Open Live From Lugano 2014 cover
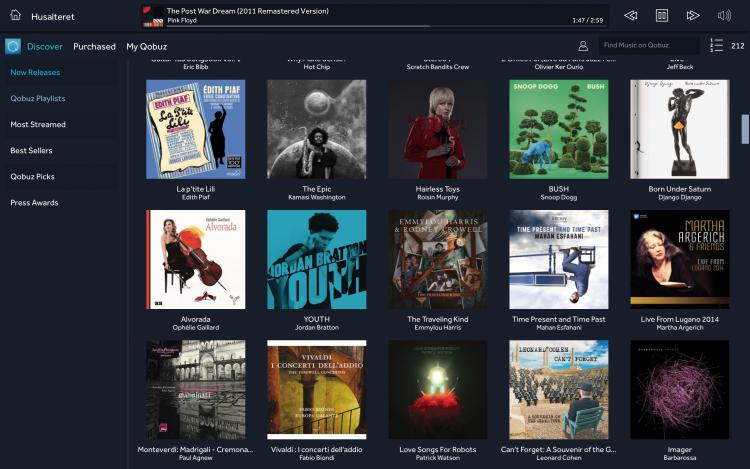The height and width of the screenshot is (469, 750). point(680,260)
